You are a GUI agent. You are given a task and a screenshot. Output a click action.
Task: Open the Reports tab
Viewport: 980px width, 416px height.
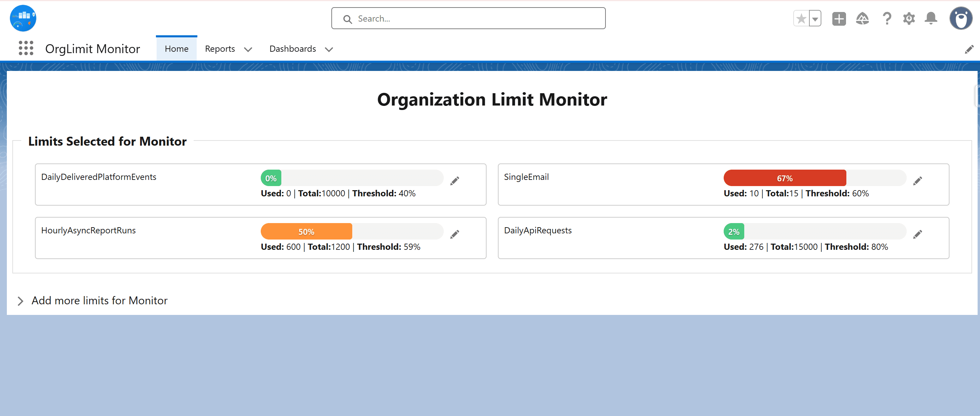[220, 49]
